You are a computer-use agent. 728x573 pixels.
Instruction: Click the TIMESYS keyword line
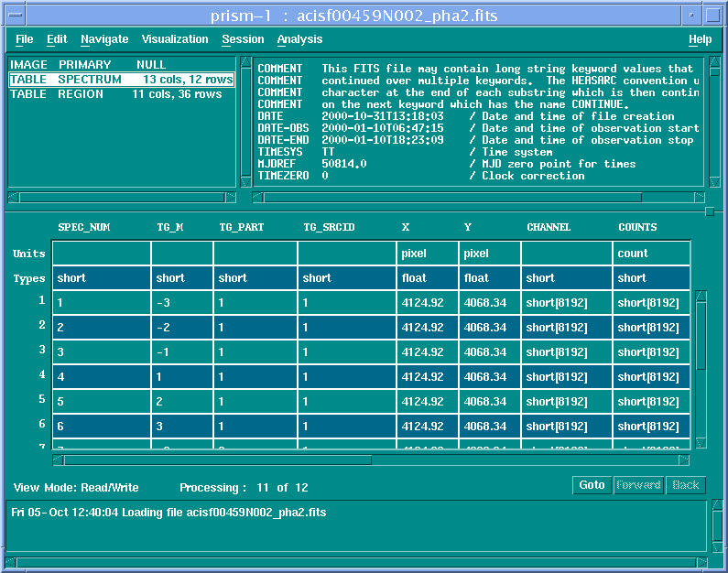[x=406, y=152]
